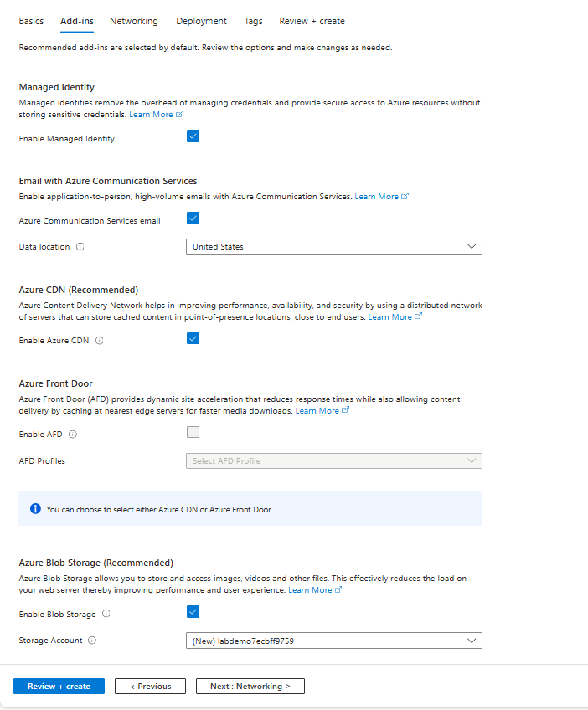588x710 pixels.
Task: Toggle Azure Communication Services email checkbox
Action: pos(193,219)
